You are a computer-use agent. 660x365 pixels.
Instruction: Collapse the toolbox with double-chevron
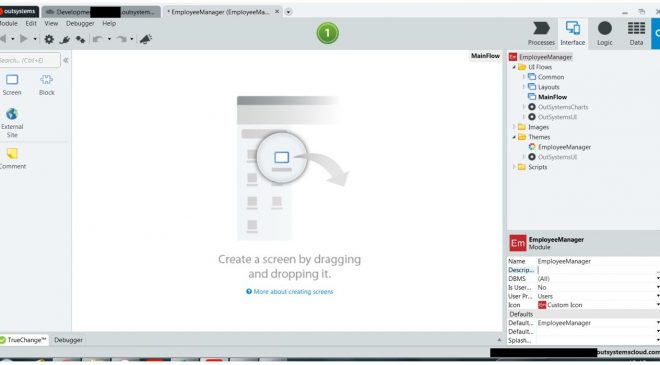[x=66, y=61]
